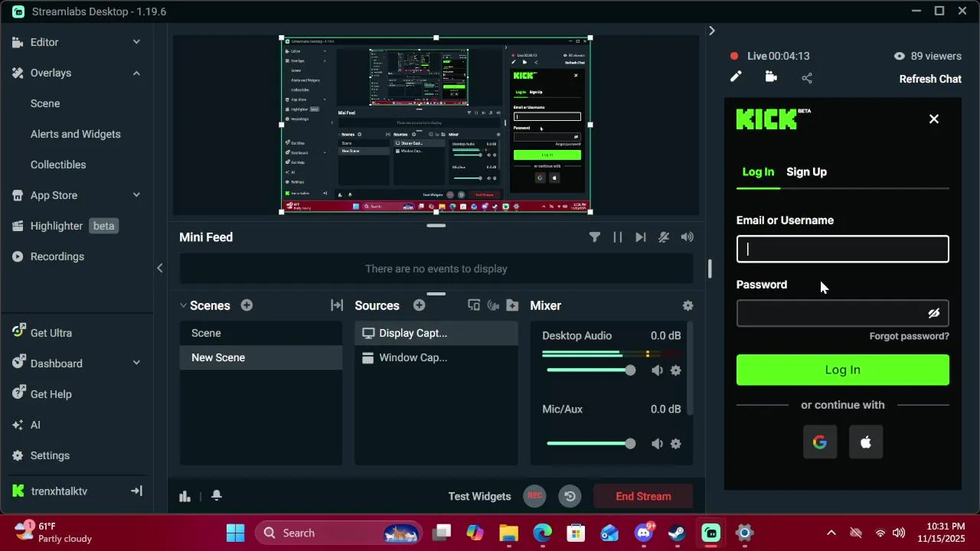Open advanced Mixer settings gear
Image resolution: width=980 pixels, height=551 pixels.
(688, 305)
